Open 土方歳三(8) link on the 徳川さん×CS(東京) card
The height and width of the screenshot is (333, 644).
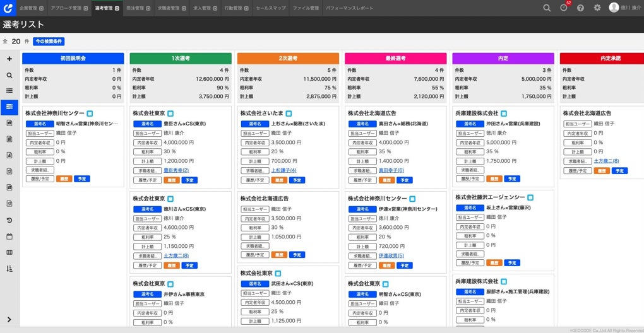click(176, 255)
